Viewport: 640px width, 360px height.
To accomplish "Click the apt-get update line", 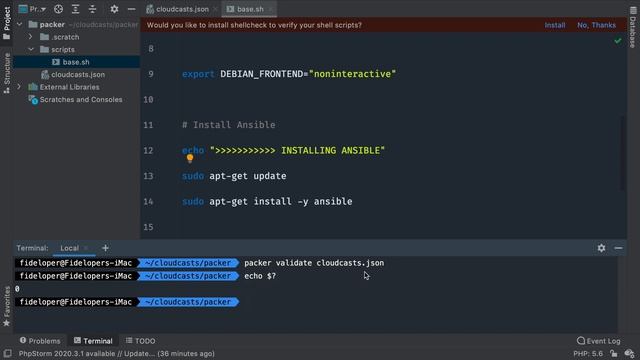I will click(234, 176).
